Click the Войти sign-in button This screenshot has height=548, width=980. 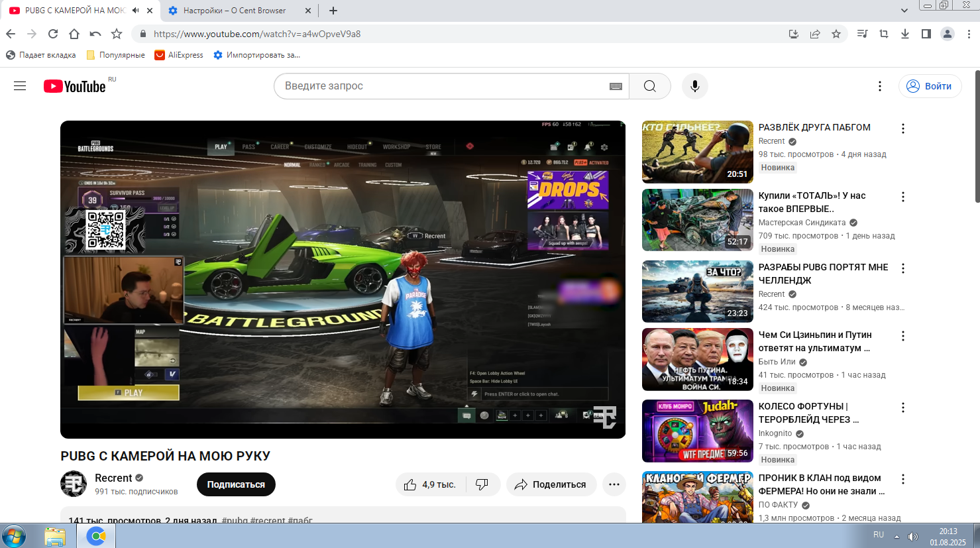tap(930, 86)
